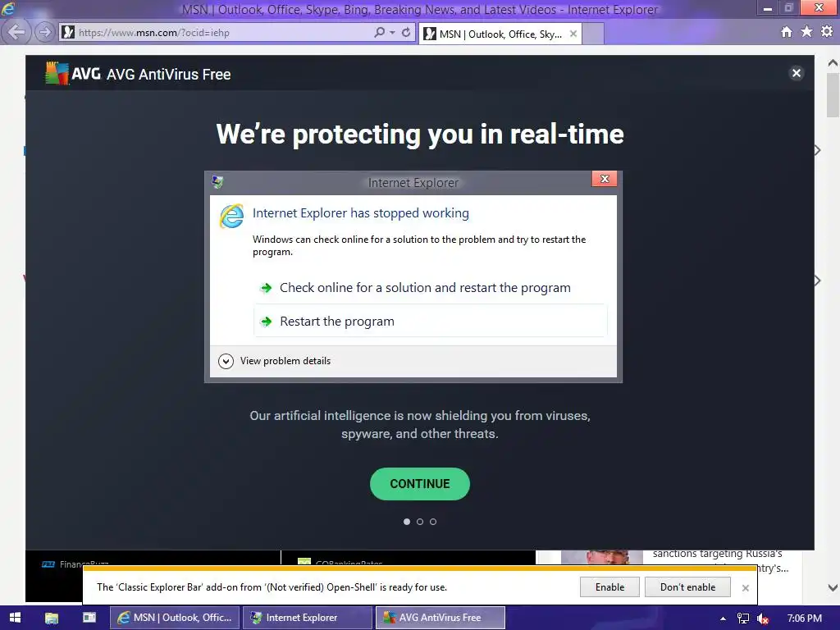840x630 pixels.
Task: Close the MSN browser tab
Action: pyautogui.click(x=573, y=34)
